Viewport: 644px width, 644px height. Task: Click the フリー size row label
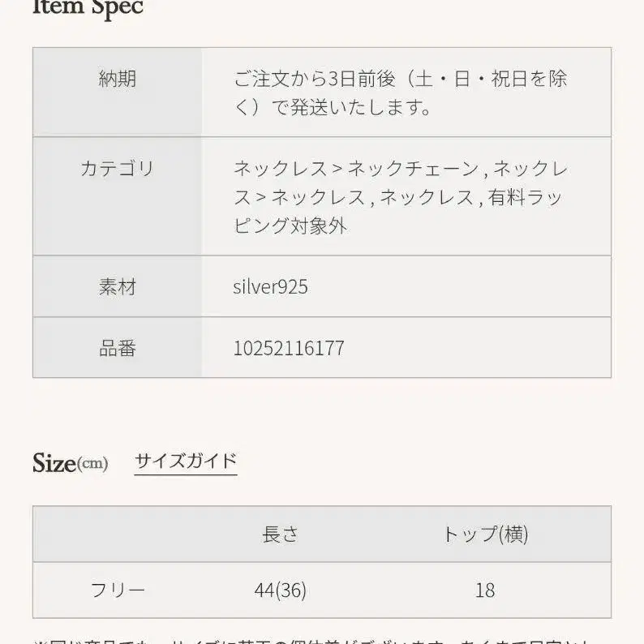pos(118,590)
